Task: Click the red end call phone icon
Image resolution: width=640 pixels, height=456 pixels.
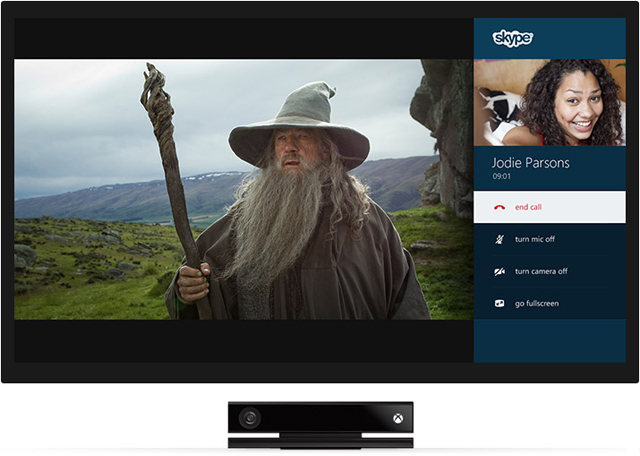Action: [x=499, y=207]
